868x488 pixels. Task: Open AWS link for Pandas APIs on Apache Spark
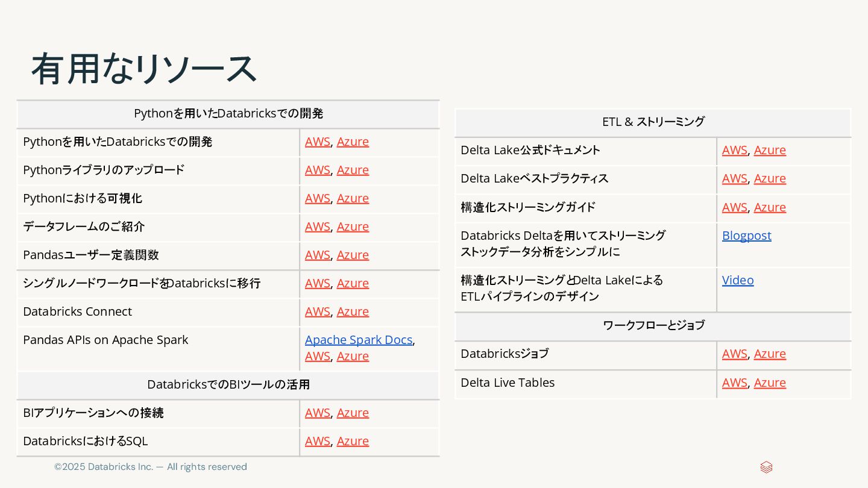point(318,356)
